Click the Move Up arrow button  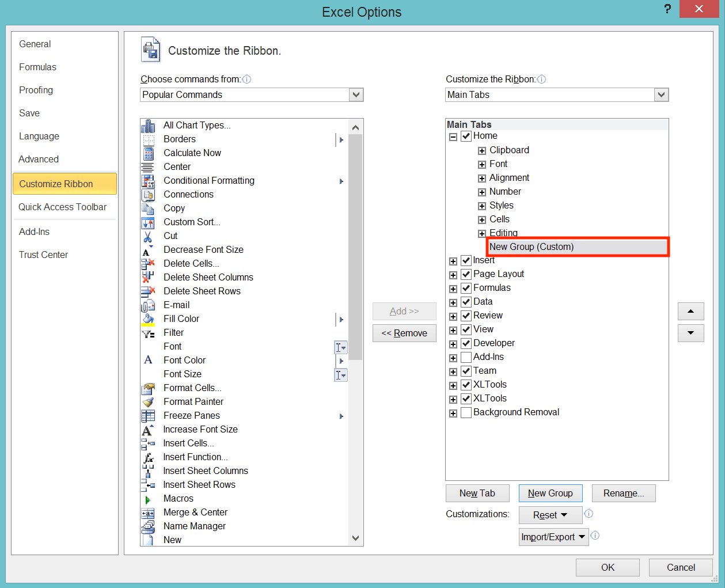pyautogui.click(x=691, y=312)
